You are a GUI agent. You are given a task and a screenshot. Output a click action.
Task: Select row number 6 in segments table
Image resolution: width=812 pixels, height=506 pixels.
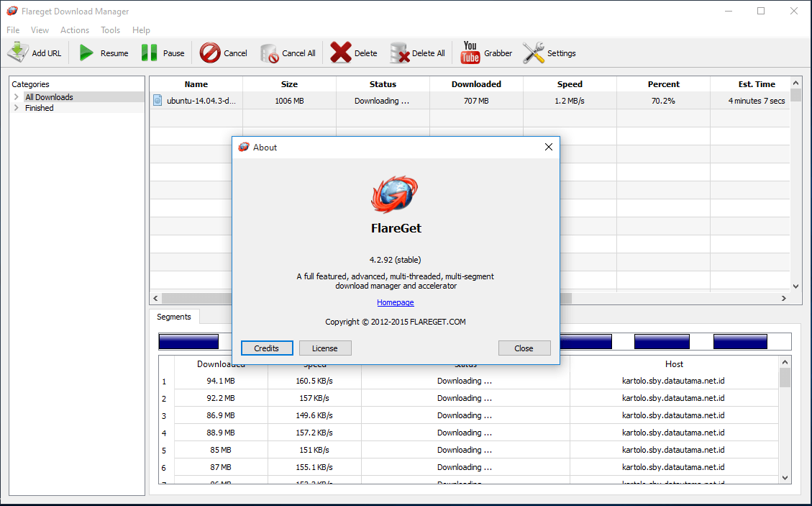point(164,468)
